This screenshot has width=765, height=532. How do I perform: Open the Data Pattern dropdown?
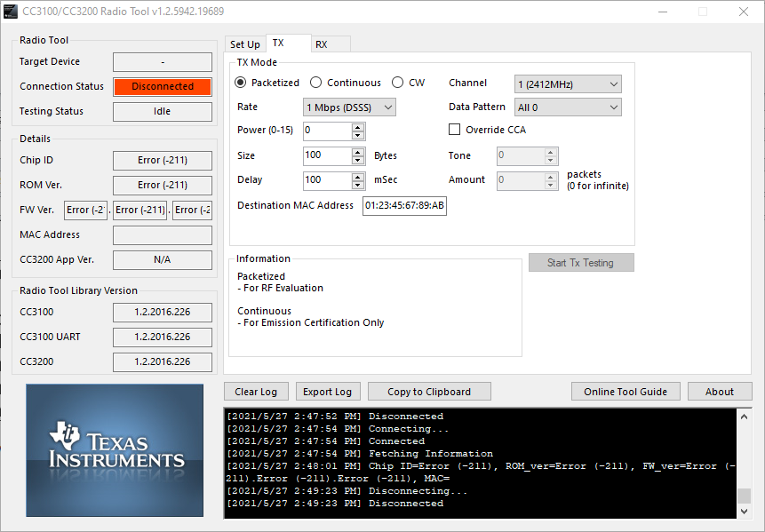568,107
